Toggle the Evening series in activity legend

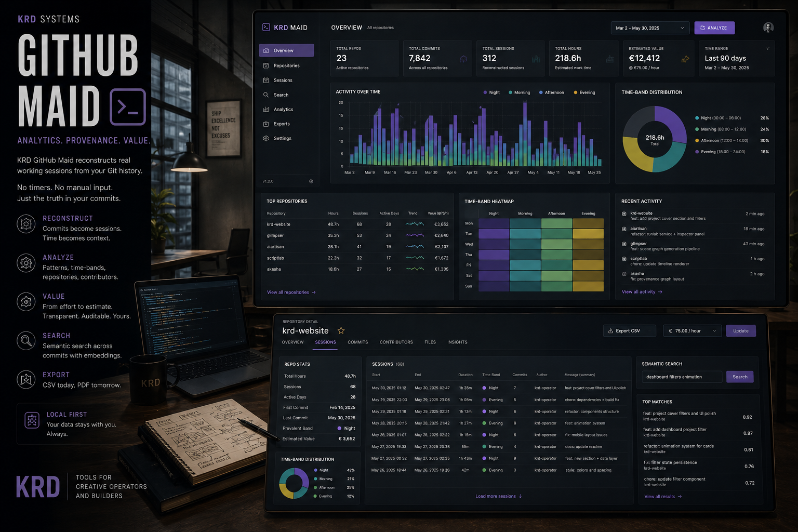[584, 92]
